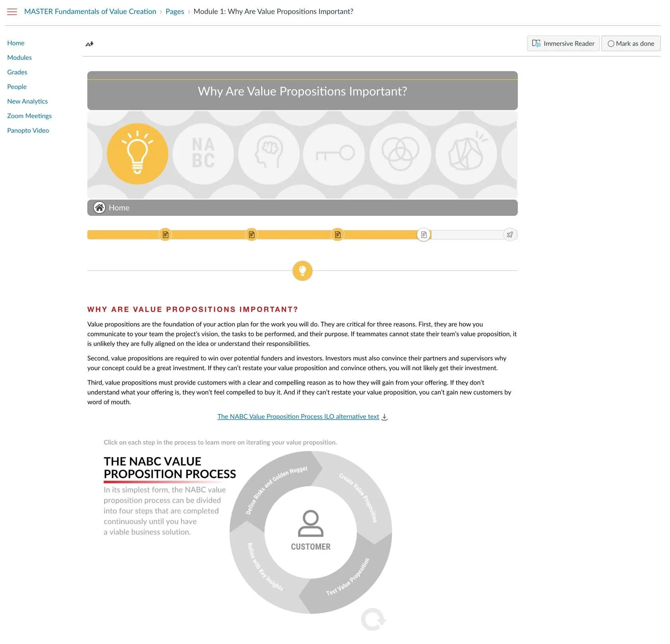This screenshot has width=670, height=644.
Task: Click the Home link in gray bar
Action: (x=119, y=208)
